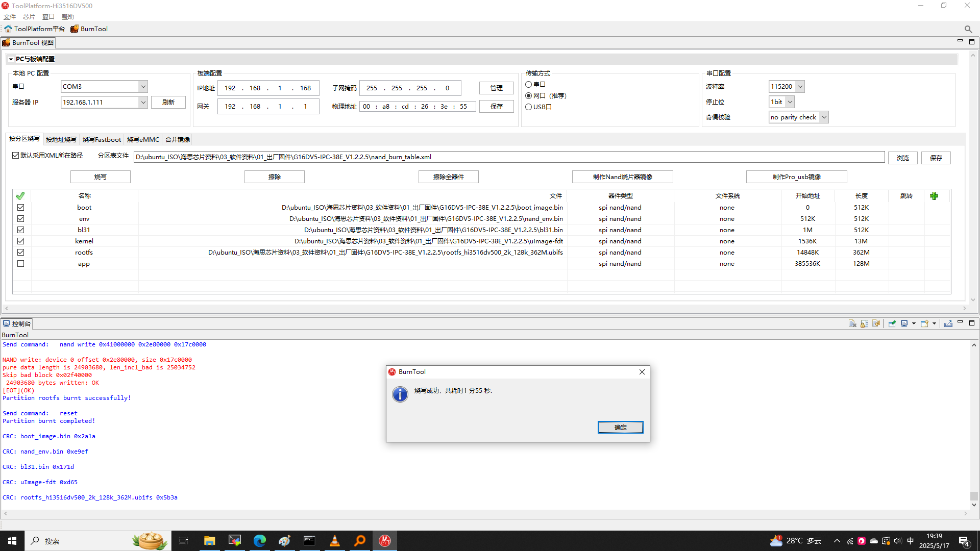Click 确定 in the BurnTool dialog
The image size is (980, 551).
coord(620,428)
